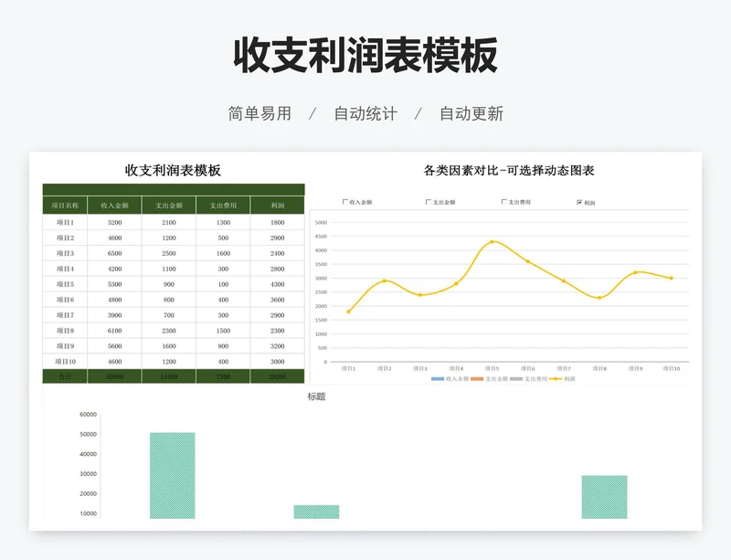The width and height of the screenshot is (731, 560).
Task: Click the 2500 expense cell of 项目3
Action: pyautogui.click(x=169, y=253)
